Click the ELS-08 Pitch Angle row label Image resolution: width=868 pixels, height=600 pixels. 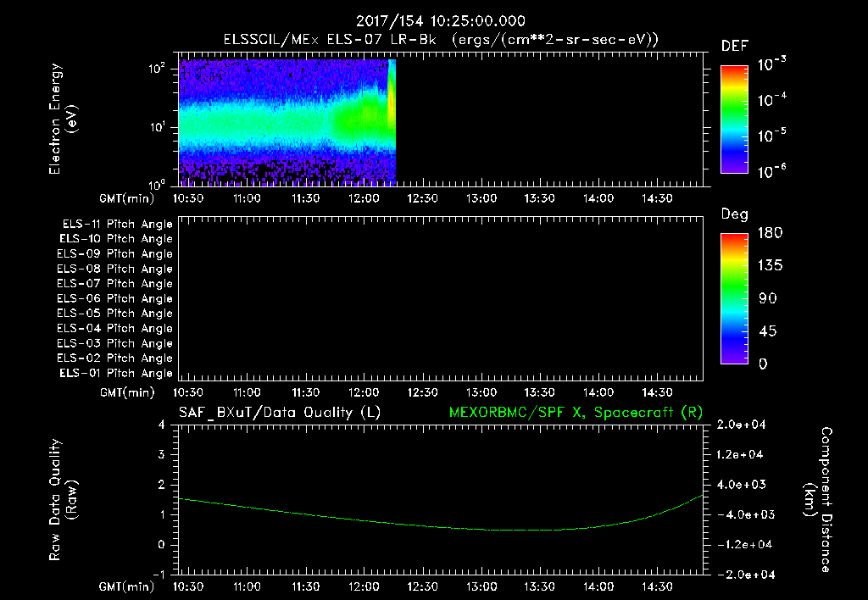115,269
